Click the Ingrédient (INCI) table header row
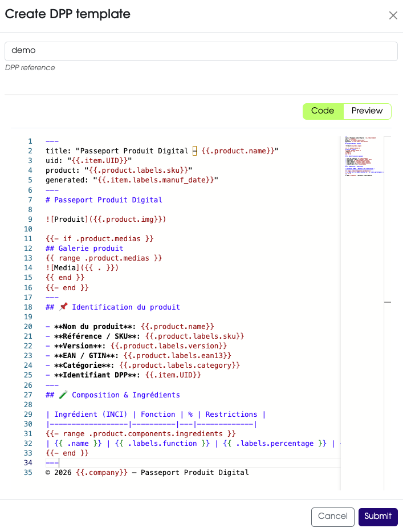The height and width of the screenshot is (532, 403). [x=156, y=415]
